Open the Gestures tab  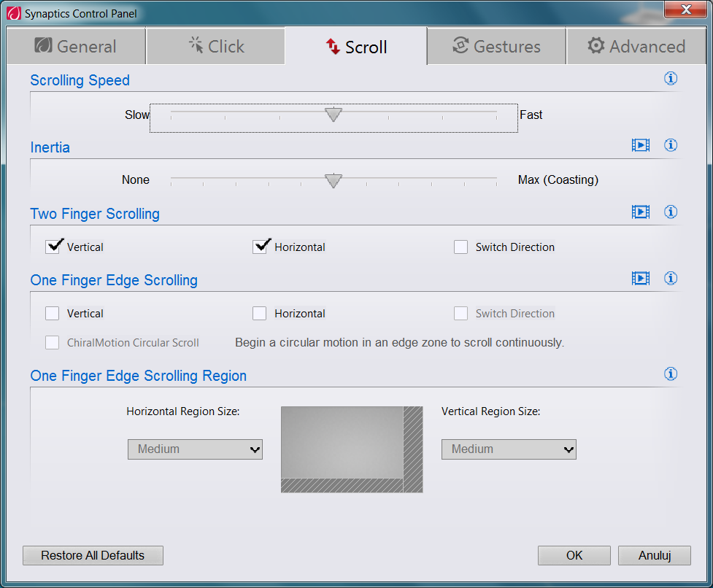click(496, 46)
